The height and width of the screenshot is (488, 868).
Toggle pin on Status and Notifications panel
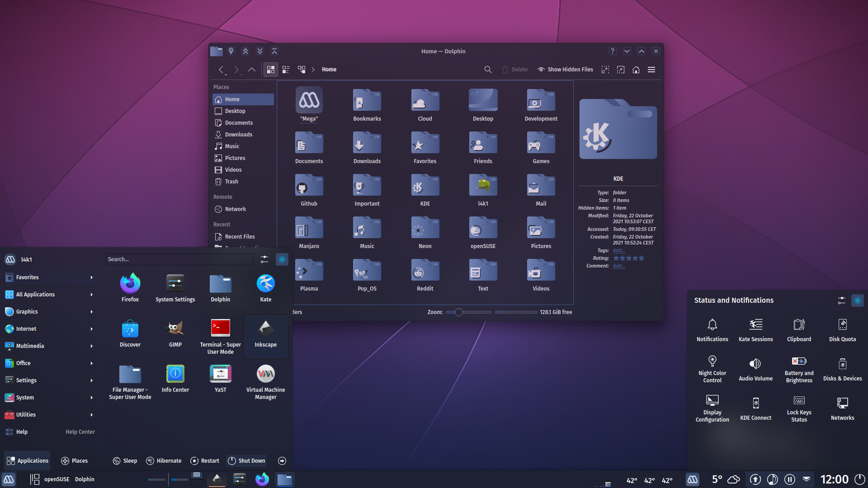click(858, 300)
